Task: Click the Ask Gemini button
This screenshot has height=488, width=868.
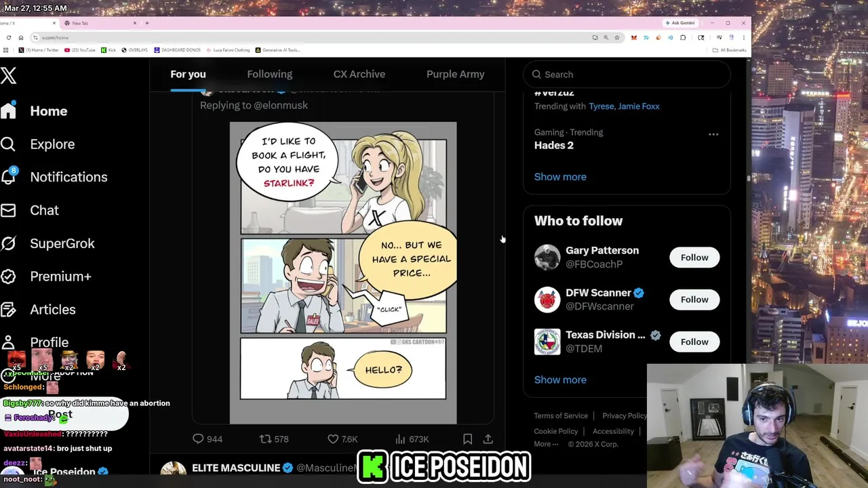Action: click(x=679, y=23)
